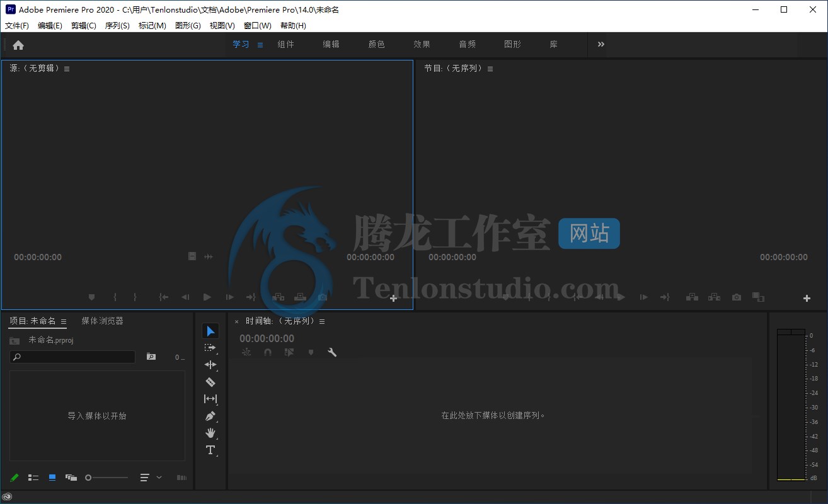Select the Track Select Forward tool
The width and height of the screenshot is (828, 504).
click(210, 348)
